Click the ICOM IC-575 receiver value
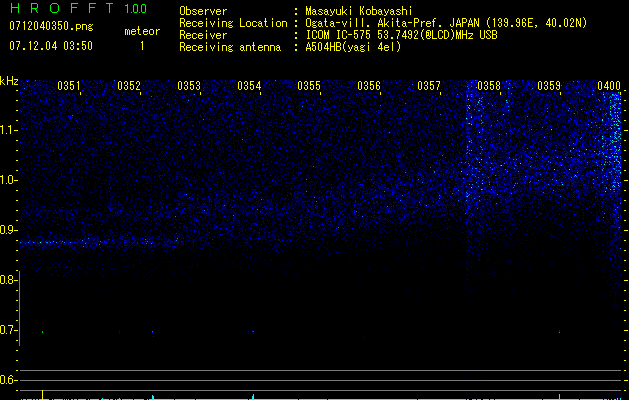629x400 pixels. coord(401,35)
